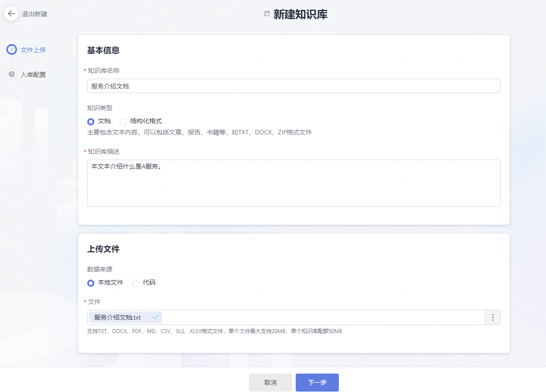Click the green checkmark on 服务介绍文档.txt

[x=156, y=317]
